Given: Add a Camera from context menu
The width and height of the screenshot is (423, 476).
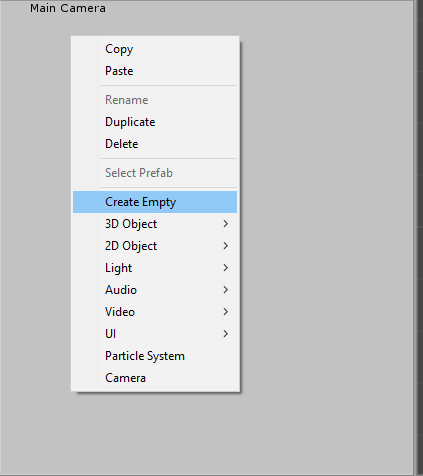Looking at the screenshot, I should (155, 378).
